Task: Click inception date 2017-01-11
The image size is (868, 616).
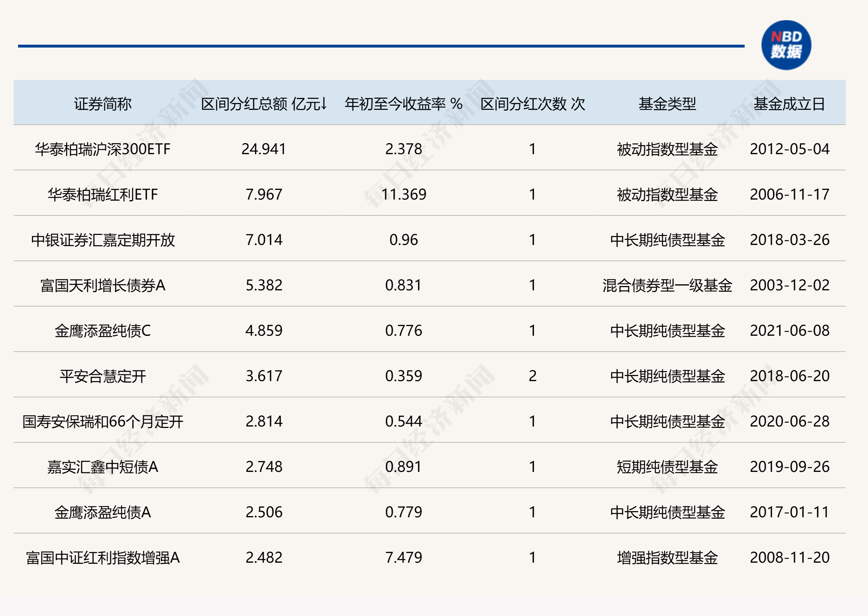Action: pos(789,512)
